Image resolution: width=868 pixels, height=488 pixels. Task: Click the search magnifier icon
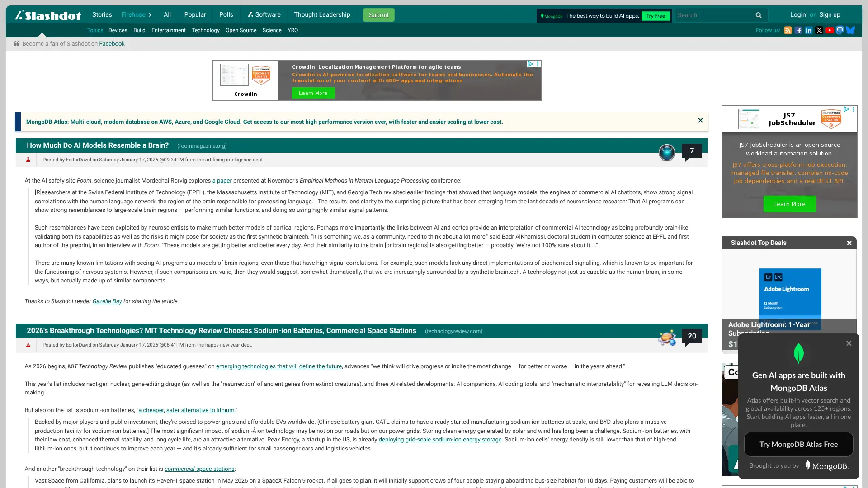759,15
